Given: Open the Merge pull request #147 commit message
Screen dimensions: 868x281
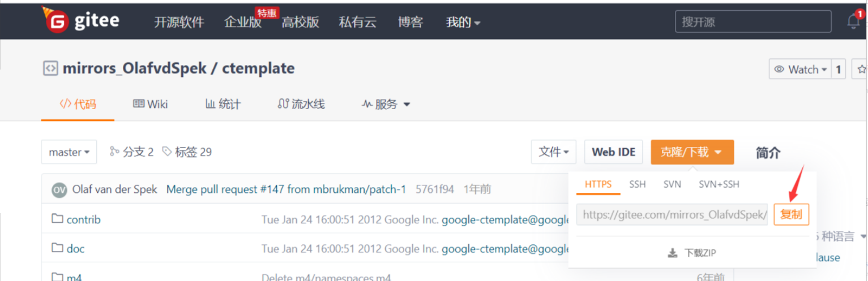Looking at the screenshot, I should (x=286, y=189).
